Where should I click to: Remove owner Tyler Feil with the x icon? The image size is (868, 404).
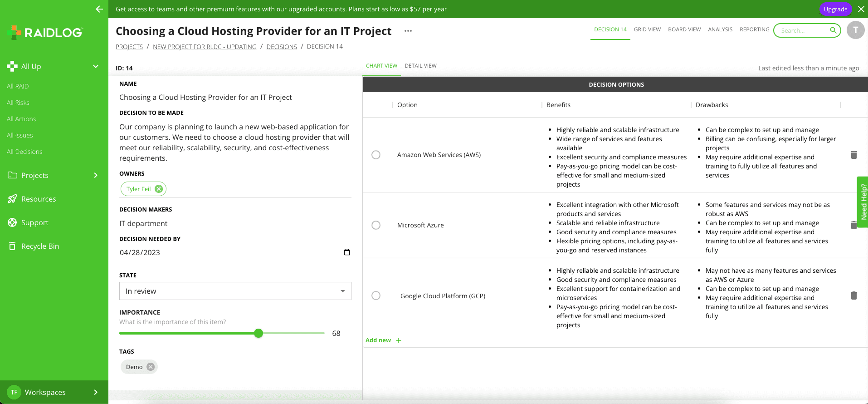[x=159, y=189]
